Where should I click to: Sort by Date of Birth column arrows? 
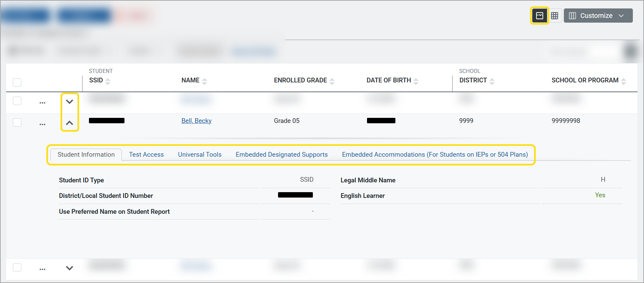416,81
